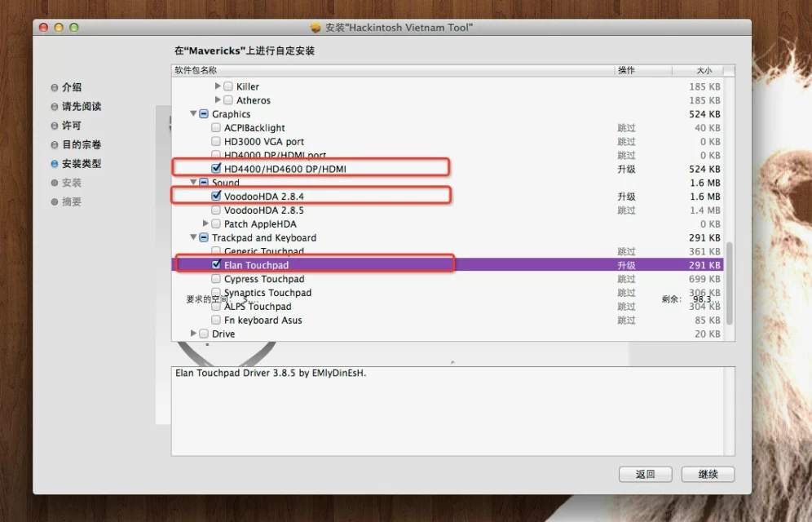The image size is (812, 522).
Task: Uncheck the Elan Touchpad option
Action: (x=217, y=264)
